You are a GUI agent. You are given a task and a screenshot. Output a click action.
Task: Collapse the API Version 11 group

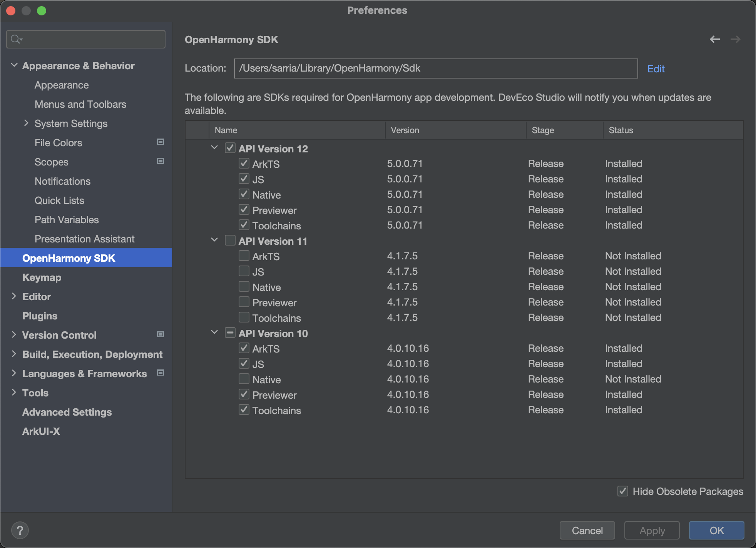(214, 240)
